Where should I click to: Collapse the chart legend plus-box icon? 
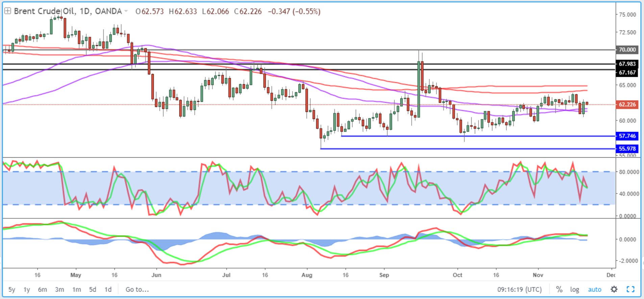click(8, 11)
